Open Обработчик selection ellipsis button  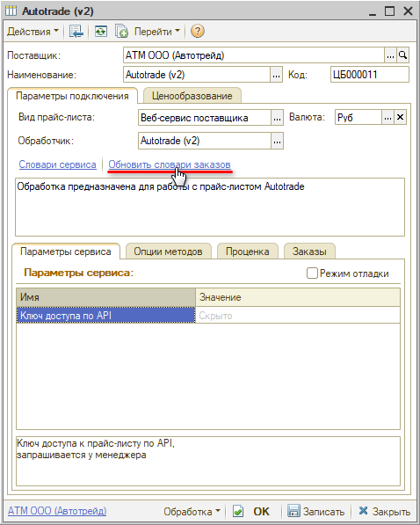(x=277, y=141)
